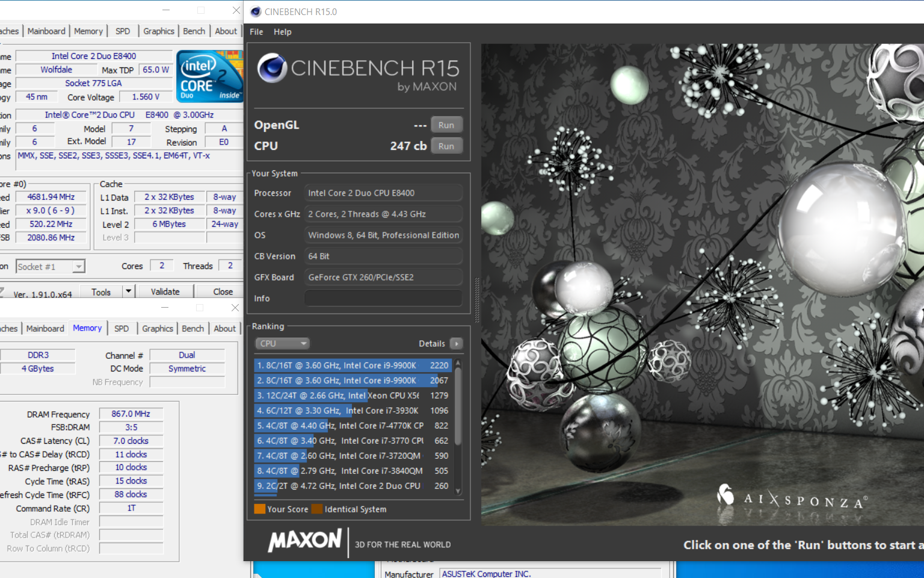Click the rendered benchmark scene image
This screenshot has height=578, width=924.
pos(703,284)
